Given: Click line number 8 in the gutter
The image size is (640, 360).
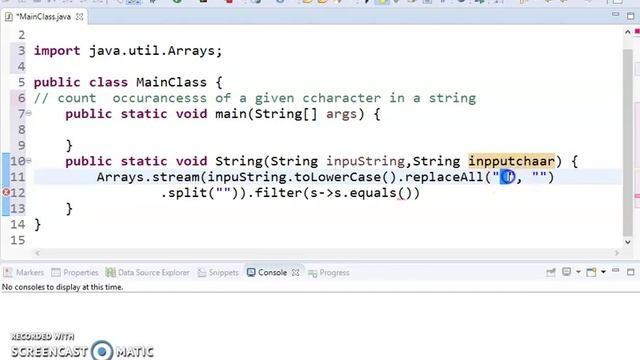Looking at the screenshot, I should click(x=21, y=130).
